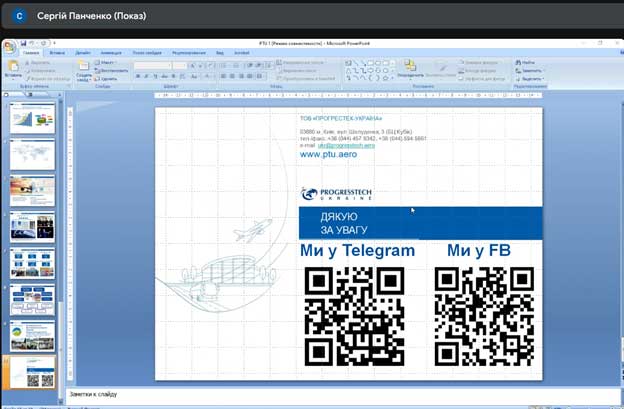Click the New Slide (Создать слайд) icon
Screen dimensions: 624x409
pos(84,69)
